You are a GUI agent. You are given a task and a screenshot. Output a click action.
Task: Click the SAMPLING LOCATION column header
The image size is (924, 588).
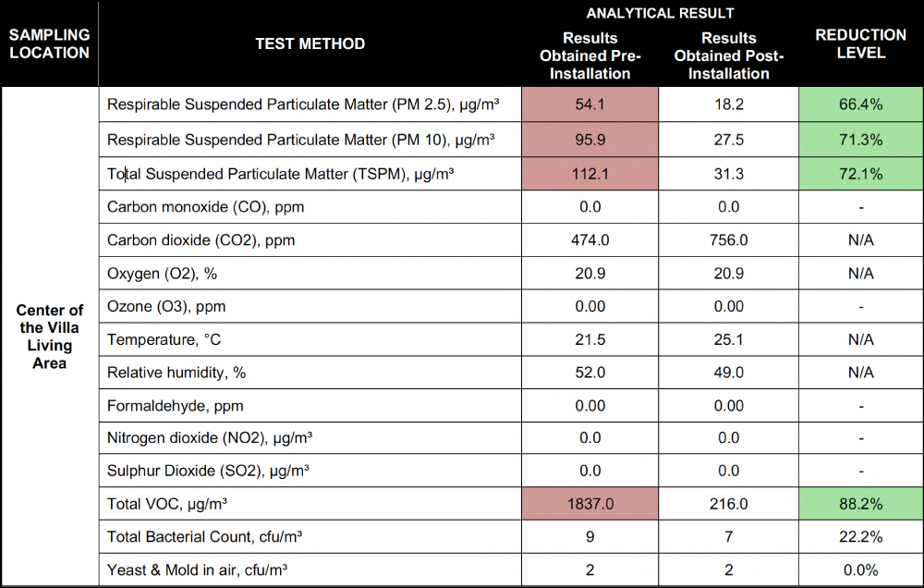(x=49, y=43)
